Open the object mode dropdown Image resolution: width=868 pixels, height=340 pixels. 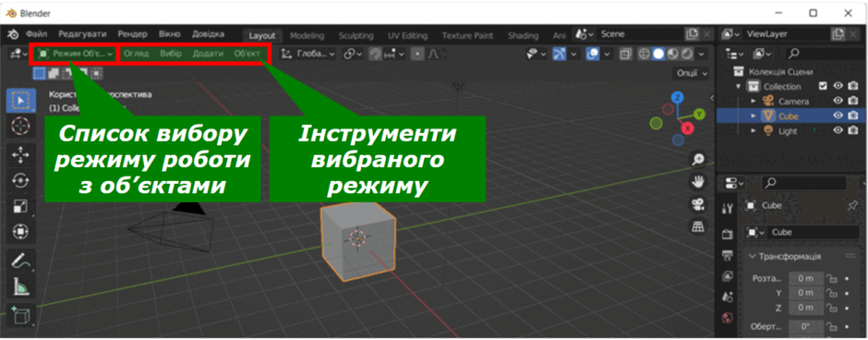tap(76, 55)
